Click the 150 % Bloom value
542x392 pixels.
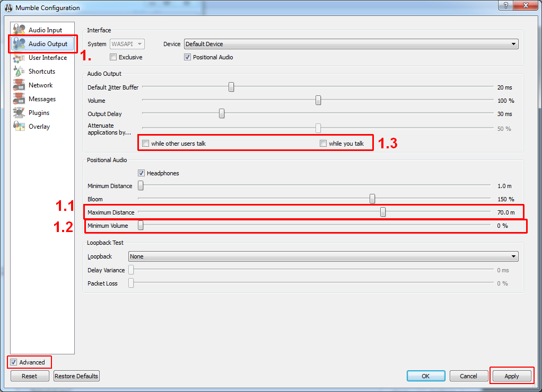point(506,199)
